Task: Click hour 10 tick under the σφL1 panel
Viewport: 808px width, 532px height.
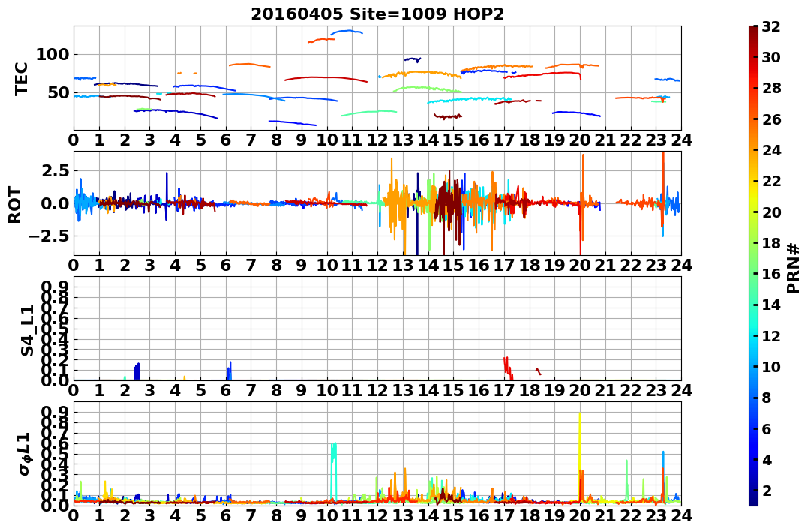Action: coord(326,516)
